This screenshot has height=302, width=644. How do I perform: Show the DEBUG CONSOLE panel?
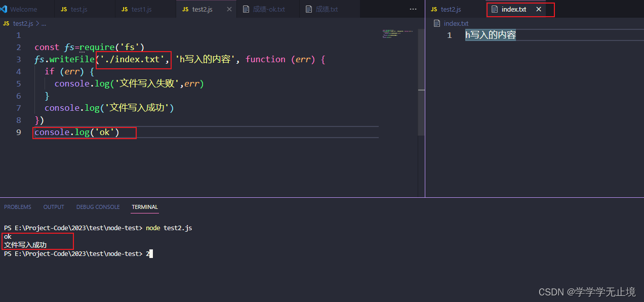click(98, 207)
